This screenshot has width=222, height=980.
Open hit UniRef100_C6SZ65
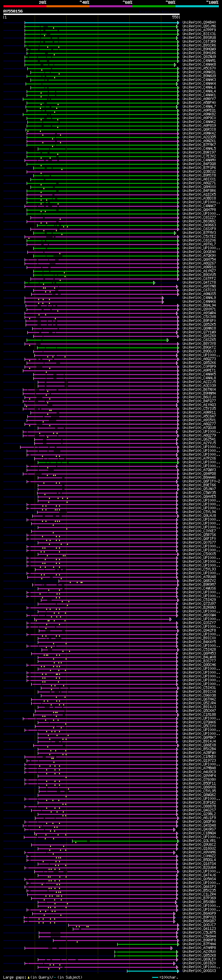pos(199,340)
